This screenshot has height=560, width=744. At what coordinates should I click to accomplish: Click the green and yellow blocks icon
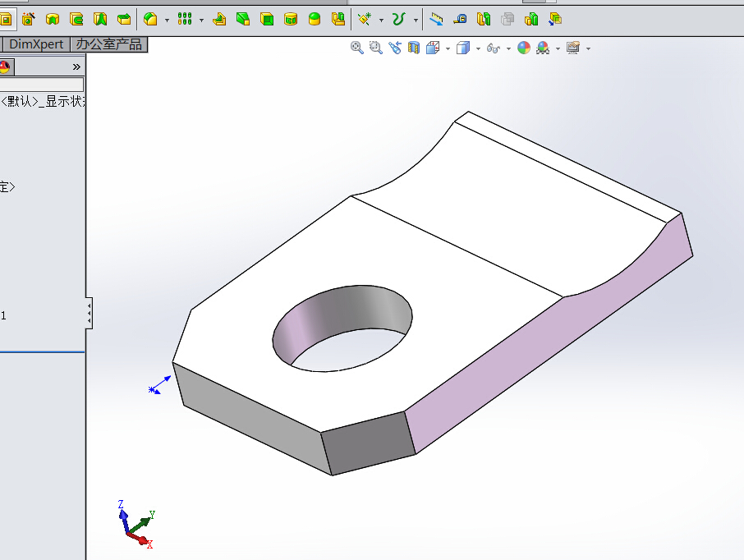(x=531, y=19)
